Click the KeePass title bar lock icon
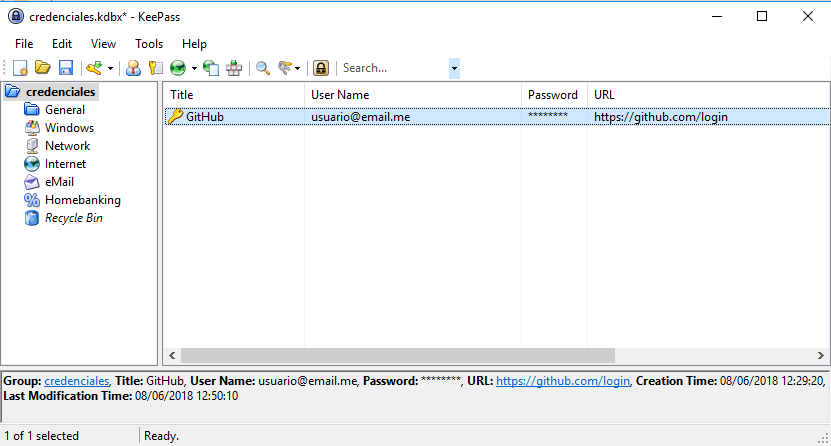The width and height of the screenshot is (831, 446). (16, 16)
